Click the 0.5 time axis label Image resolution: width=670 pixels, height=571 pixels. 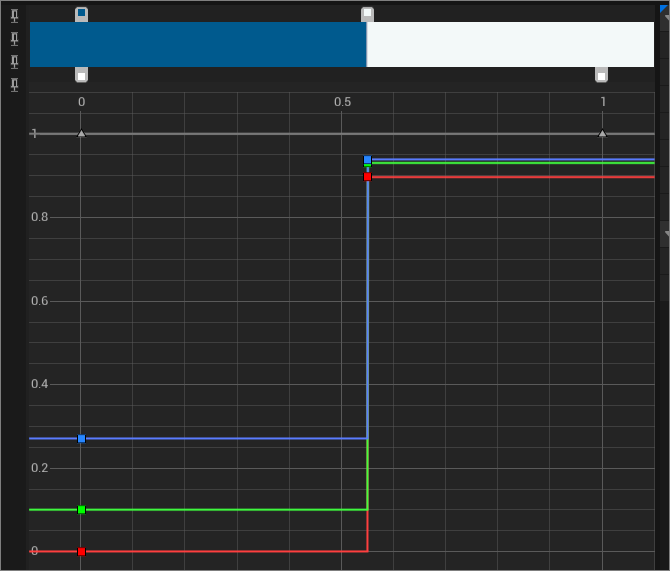(x=342, y=102)
